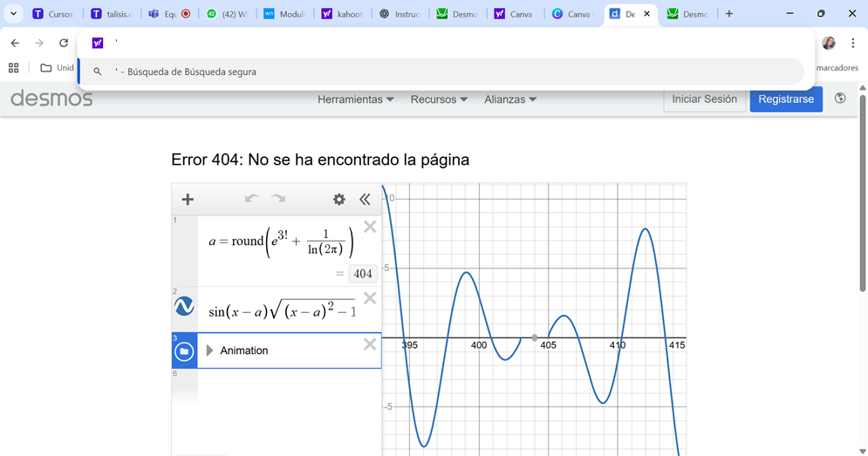Click the language globe icon

point(840,99)
